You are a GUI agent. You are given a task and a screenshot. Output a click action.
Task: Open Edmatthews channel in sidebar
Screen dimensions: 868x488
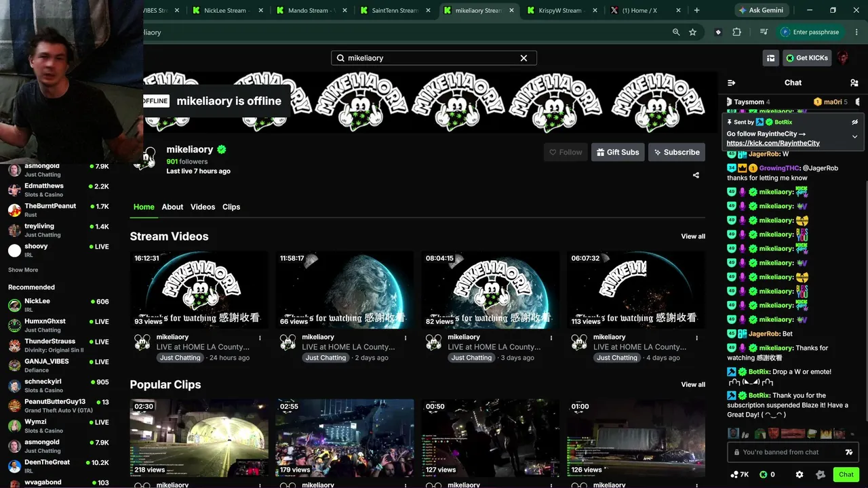coord(59,190)
